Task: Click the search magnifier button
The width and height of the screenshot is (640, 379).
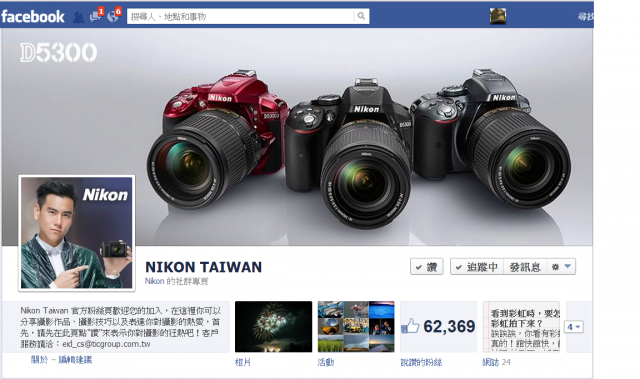Action: click(361, 16)
